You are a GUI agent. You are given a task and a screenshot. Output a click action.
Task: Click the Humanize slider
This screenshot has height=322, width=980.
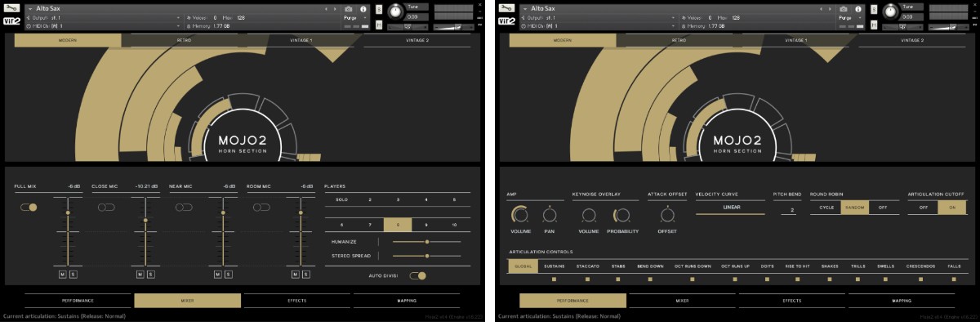tap(426, 242)
